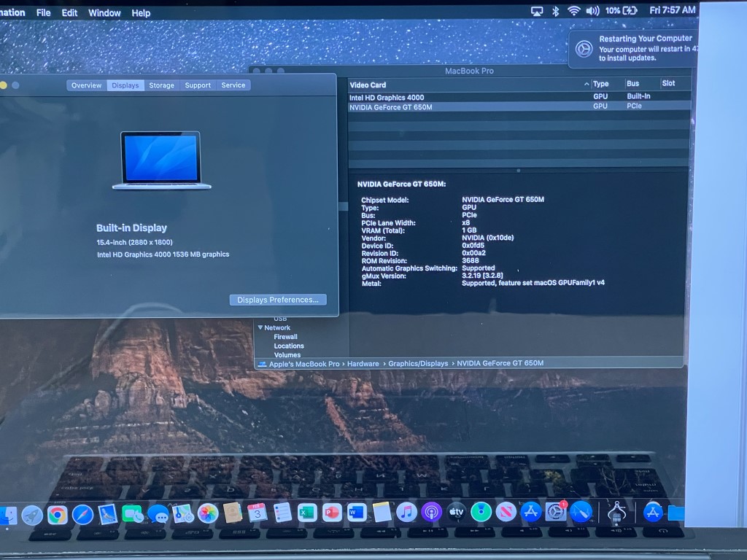The image size is (747, 560).
Task: Click the AirPlay icon in menu bar
Action: coord(537,11)
